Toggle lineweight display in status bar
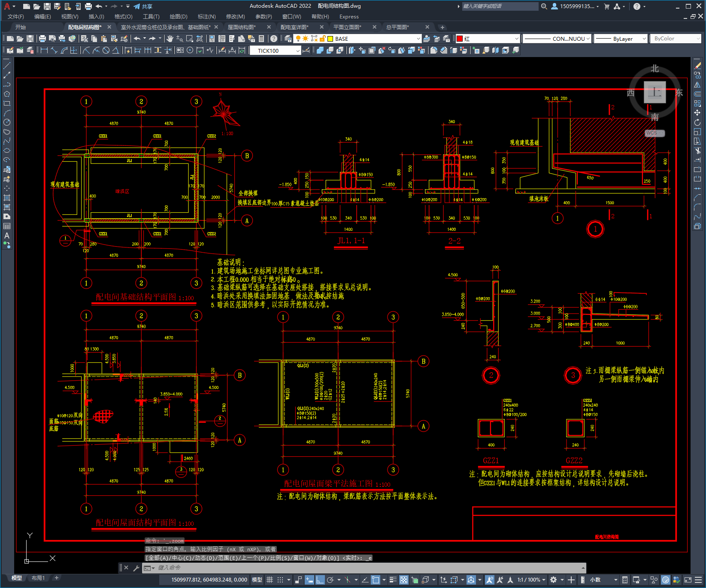This screenshot has width=706, height=588. (393, 580)
